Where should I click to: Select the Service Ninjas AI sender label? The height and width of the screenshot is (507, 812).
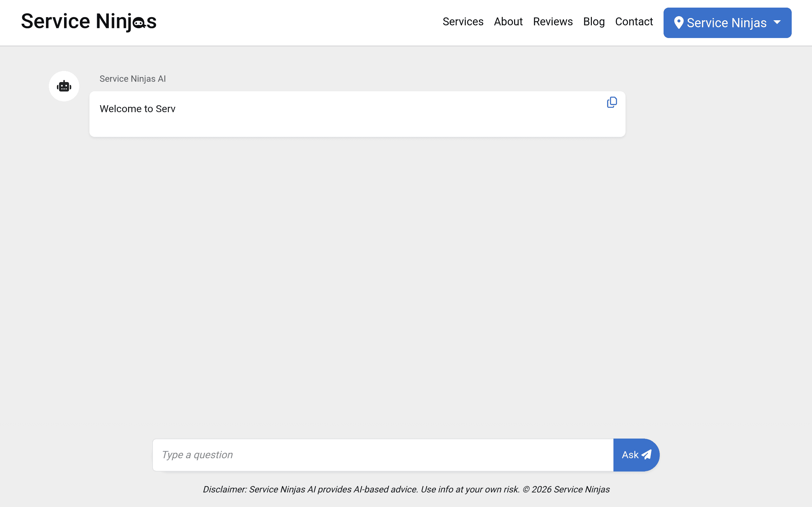133,79
